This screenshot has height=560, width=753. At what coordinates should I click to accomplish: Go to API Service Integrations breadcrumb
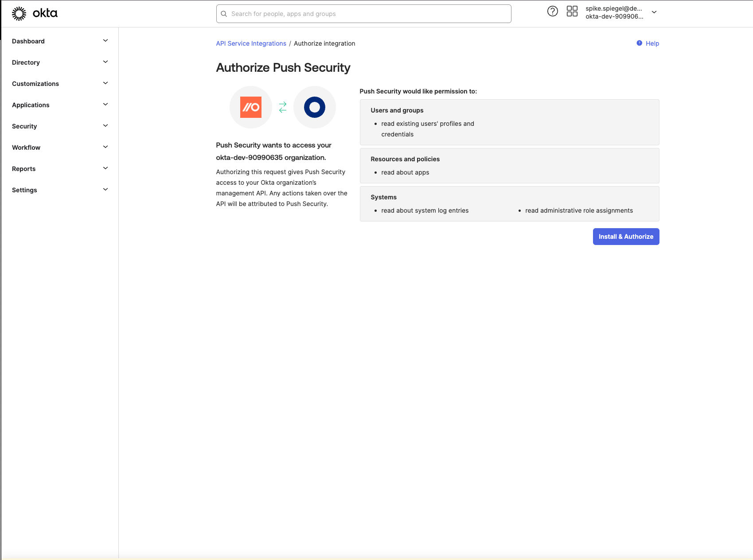(251, 43)
